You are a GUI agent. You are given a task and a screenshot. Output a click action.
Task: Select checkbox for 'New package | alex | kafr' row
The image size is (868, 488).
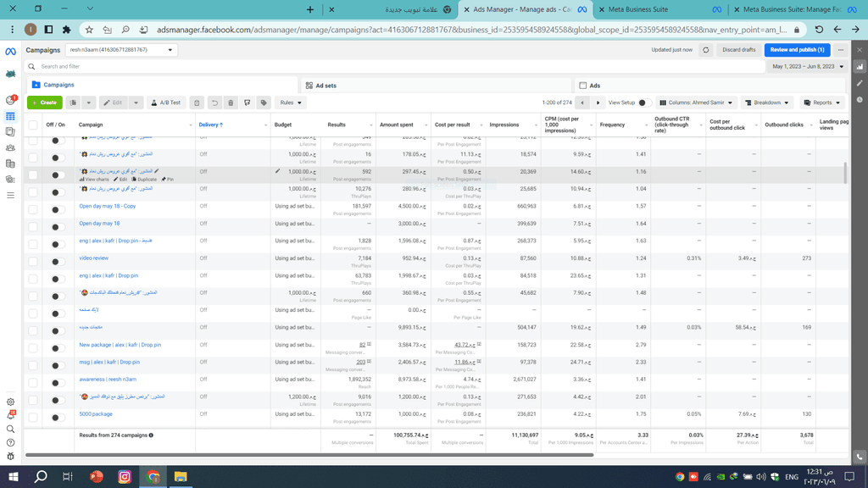33,348
